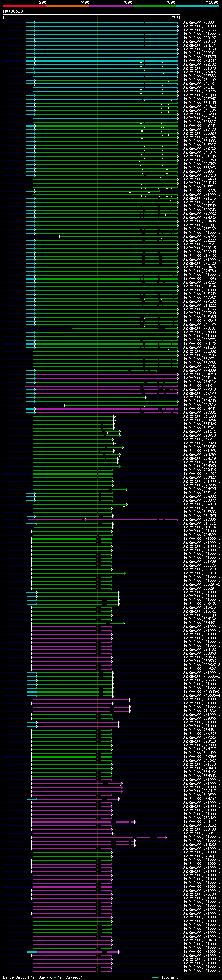Select hit label UniRef100_Q2QXB2
This screenshot has width=222, height=980.
click(x=199, y=60)
